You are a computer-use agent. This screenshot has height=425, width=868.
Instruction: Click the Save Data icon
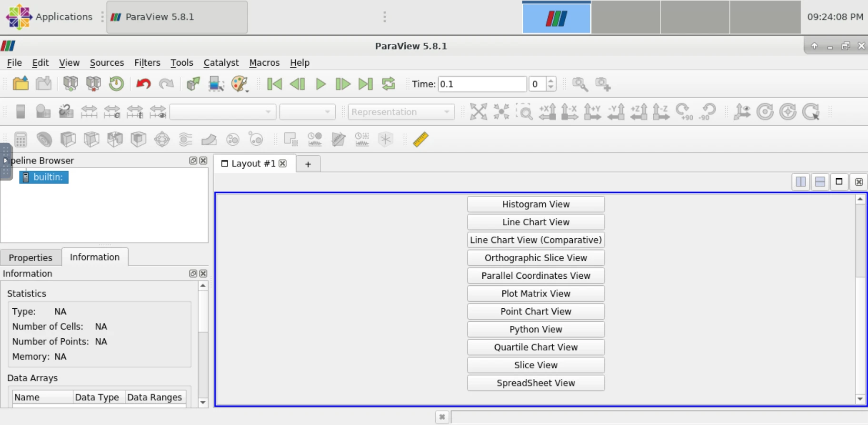[44, 84]
